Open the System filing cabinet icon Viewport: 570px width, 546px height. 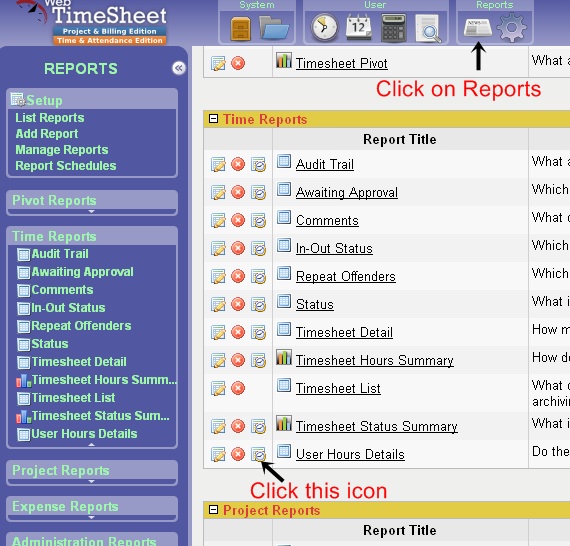(x=240, y=28)
